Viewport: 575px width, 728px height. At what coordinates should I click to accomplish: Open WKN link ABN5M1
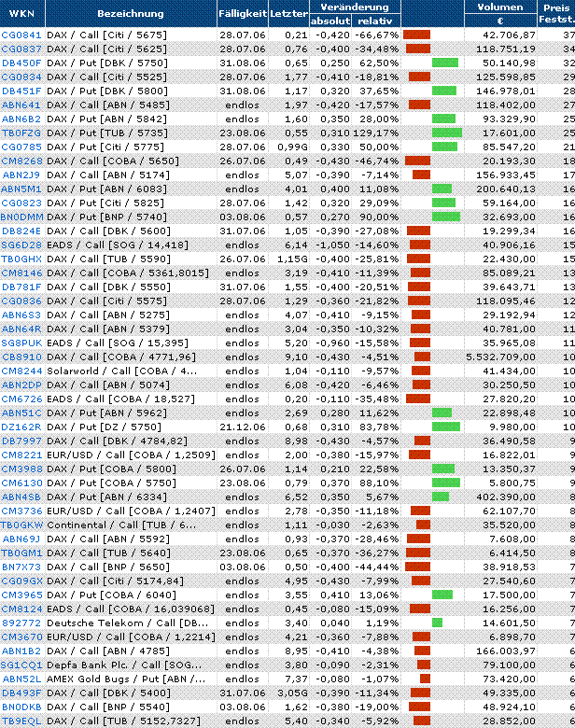coord(21,189)
